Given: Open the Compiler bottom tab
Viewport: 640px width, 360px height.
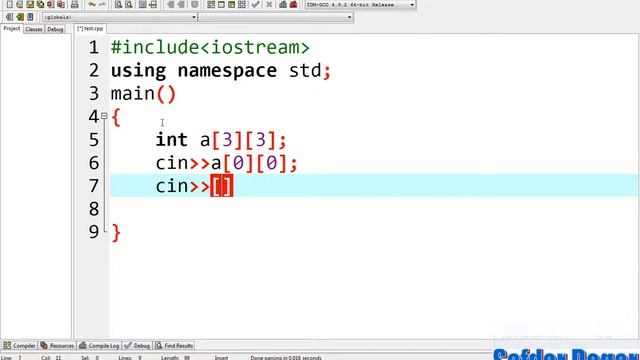Looking at the screenshot, I should [x=19, y=345].
